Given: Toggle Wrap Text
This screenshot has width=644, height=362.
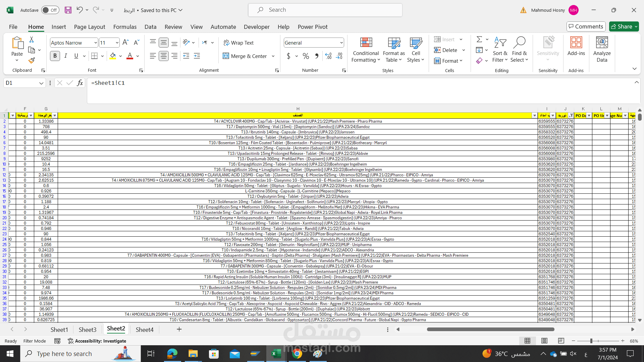Looking at the screenshot, I should coord(238,43).
